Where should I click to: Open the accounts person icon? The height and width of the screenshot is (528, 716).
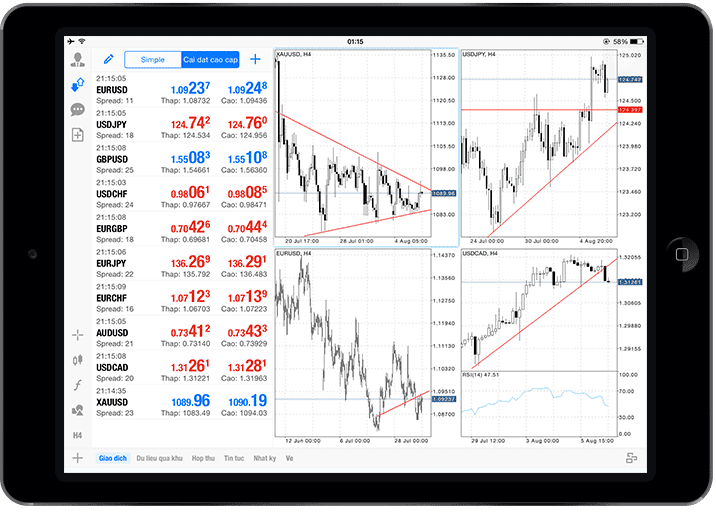pos(78,60)
